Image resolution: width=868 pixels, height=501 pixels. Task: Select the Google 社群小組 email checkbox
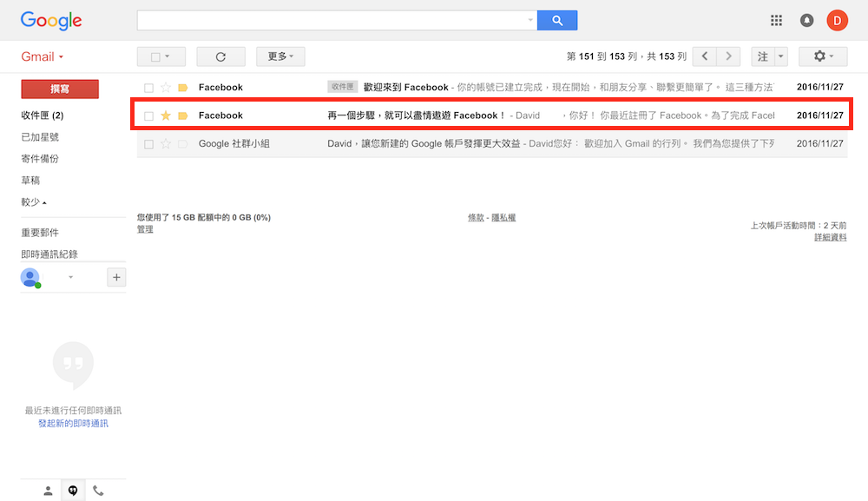tap(148, 144)
